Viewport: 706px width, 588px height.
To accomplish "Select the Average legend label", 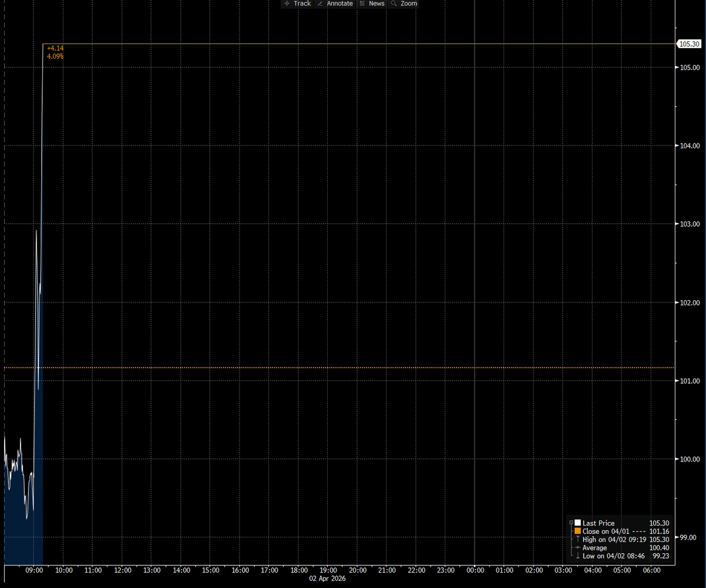I will pyautogui.click(x=595, y=547).
